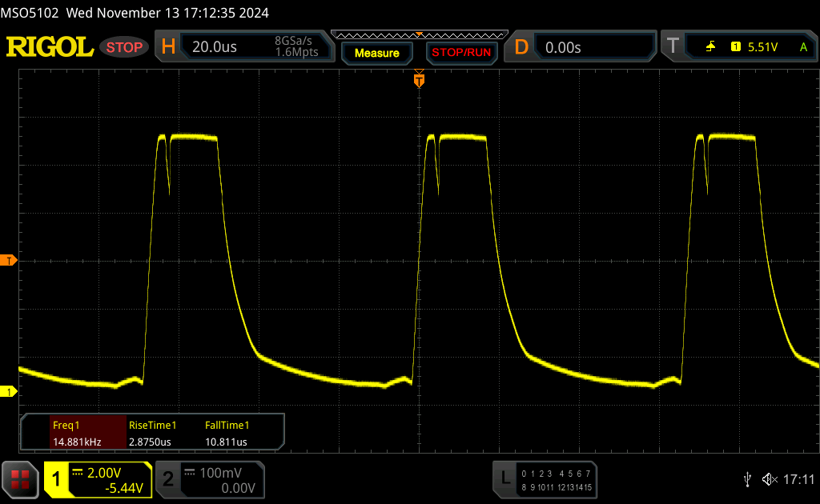
Task: Click channel 1 2.00V scale value
Action: (104, 473)
